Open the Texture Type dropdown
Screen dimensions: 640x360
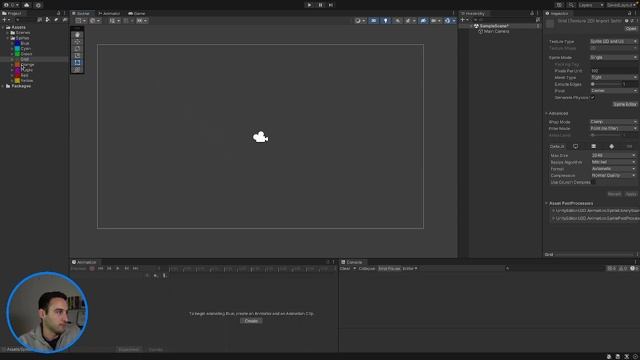coord(613,41)
